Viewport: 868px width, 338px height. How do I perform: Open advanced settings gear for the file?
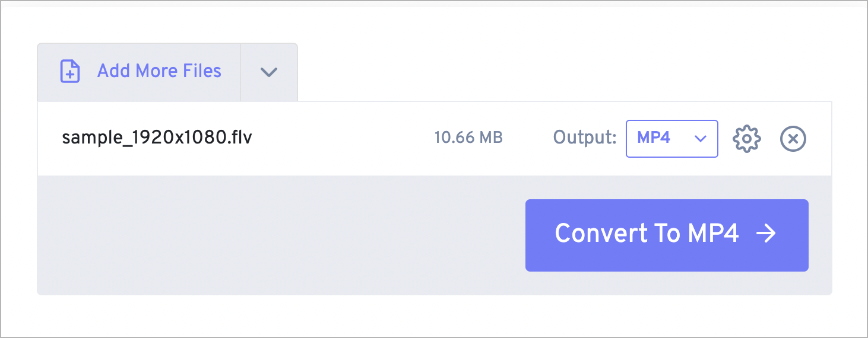pos(746,139)
